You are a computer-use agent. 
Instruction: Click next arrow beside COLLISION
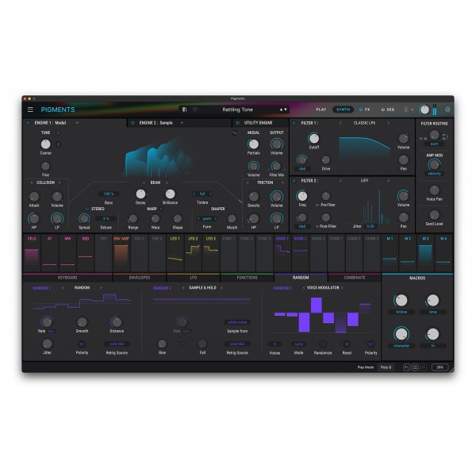pos(59,182)
